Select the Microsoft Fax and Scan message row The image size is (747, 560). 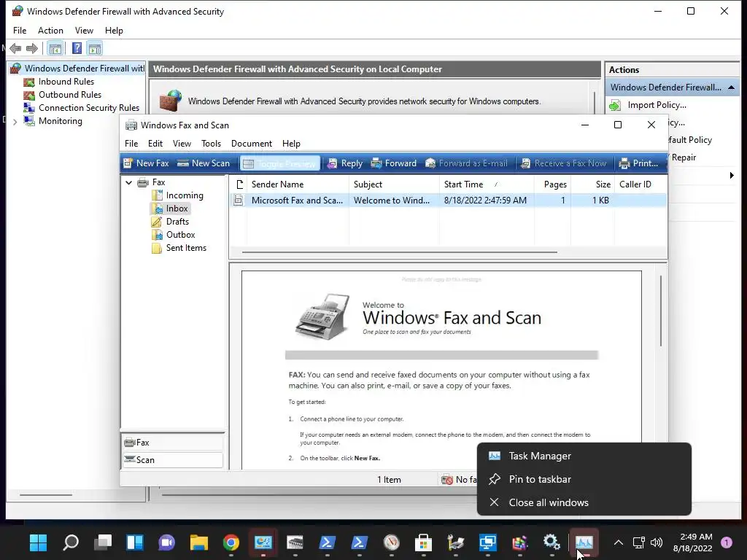coord(448,201)
